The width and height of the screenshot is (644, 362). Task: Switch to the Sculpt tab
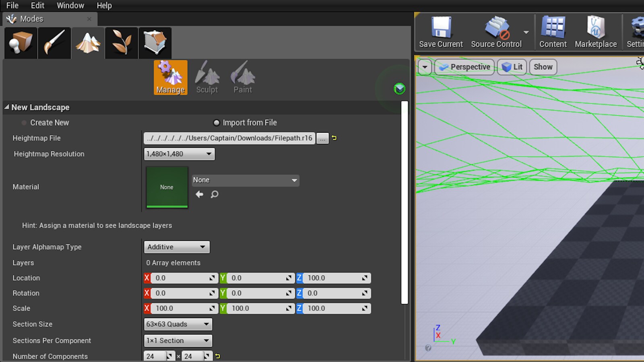coord(207,78)
